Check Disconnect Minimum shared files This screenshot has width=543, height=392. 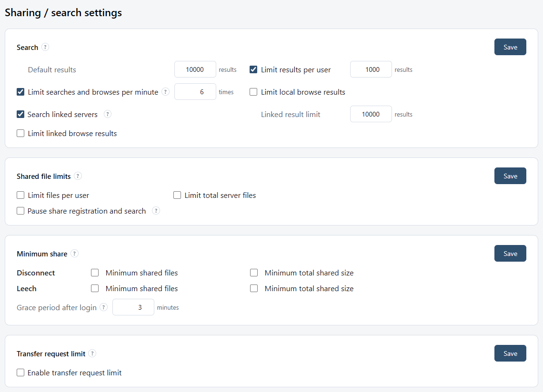(x=95, y=273)
